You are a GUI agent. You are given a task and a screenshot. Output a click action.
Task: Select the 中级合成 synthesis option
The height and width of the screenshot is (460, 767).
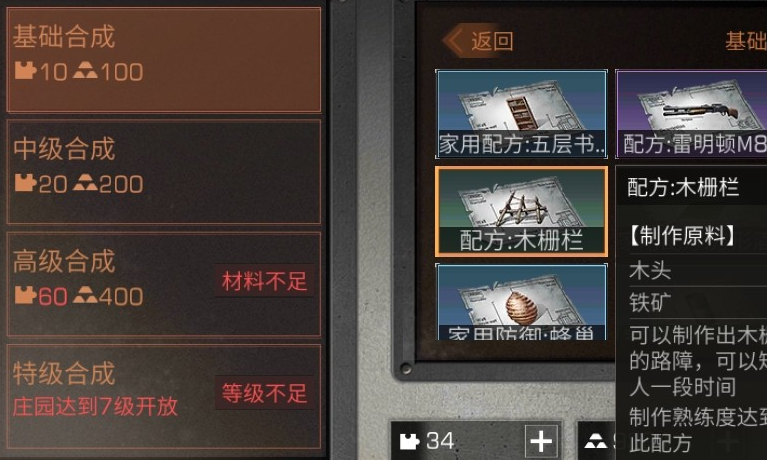tap(163, 172)
